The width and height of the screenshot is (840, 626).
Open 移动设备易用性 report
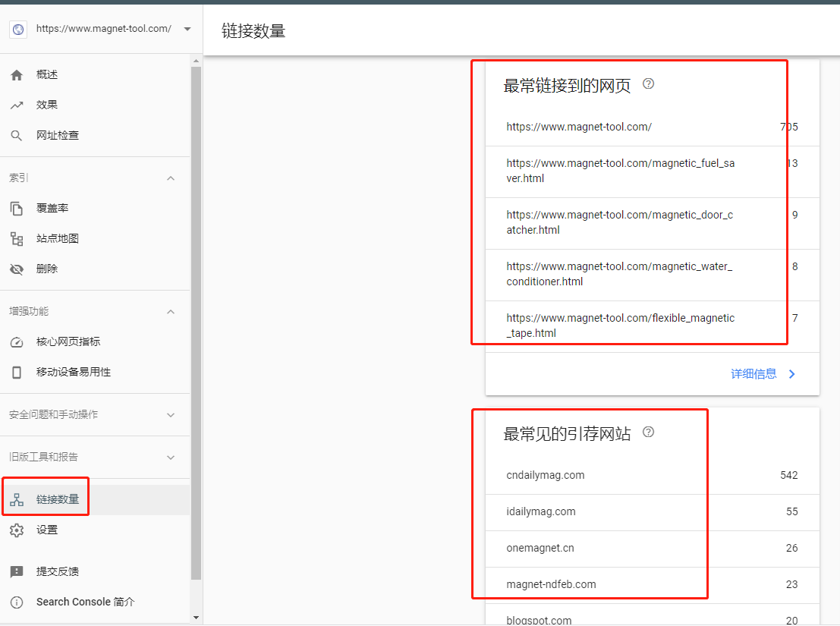tap(95, 372)
